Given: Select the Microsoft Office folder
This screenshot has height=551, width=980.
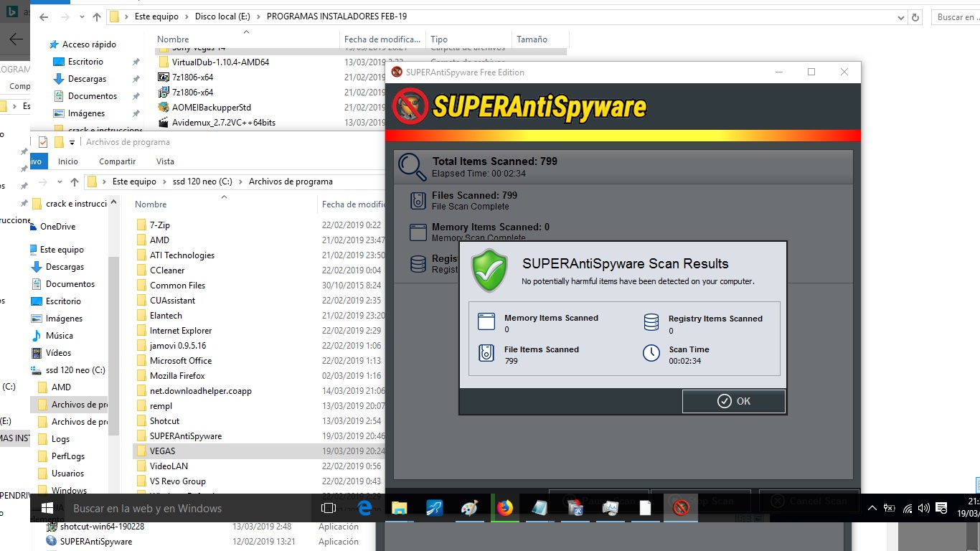Looking at the screenshot, I should click(180, 361).
